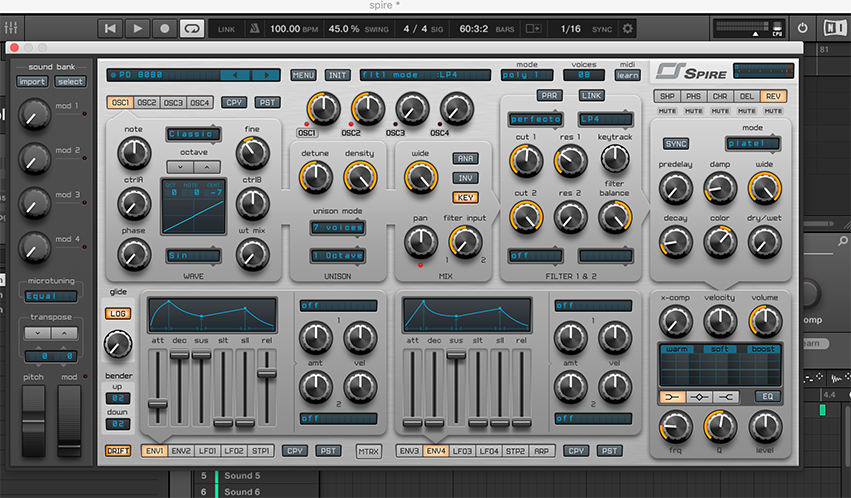Toggle the loop button in transport
Image resolution: width=851 pixels, height=498 pixels.
coord(190,29)
